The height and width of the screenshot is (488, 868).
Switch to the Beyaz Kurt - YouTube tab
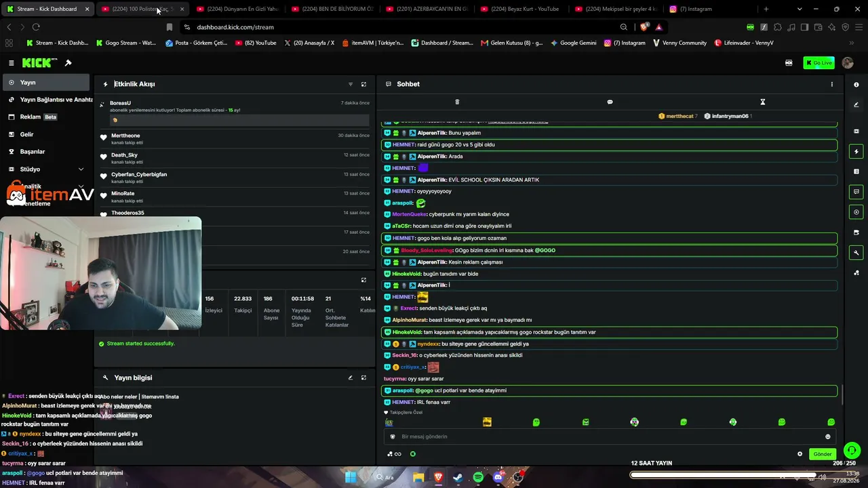click(x=519, y=9)
